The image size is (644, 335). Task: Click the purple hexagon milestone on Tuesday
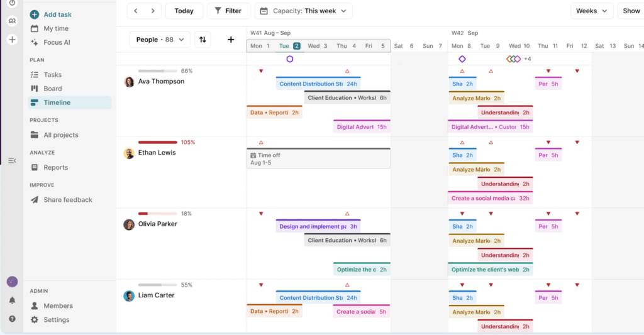coord(289,59)
